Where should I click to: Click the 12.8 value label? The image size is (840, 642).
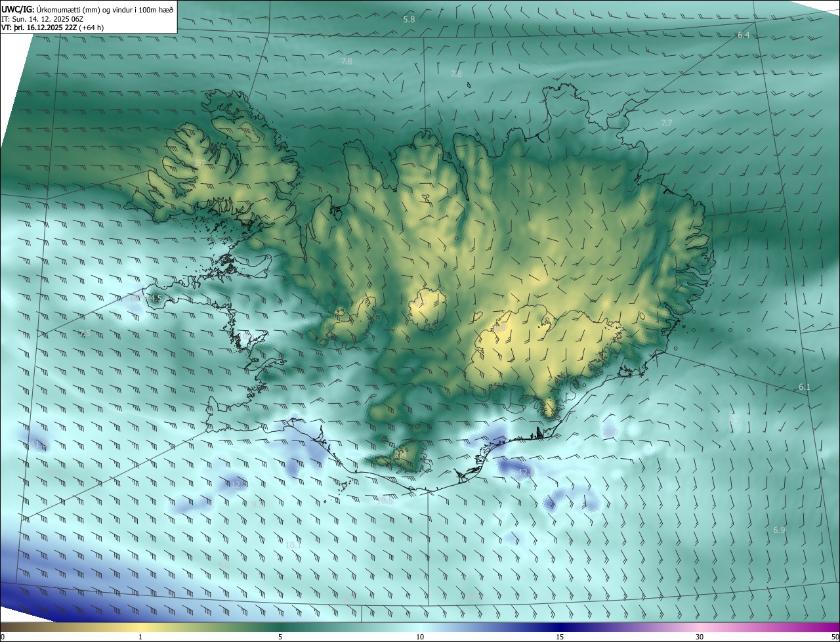tap(527, 472)
